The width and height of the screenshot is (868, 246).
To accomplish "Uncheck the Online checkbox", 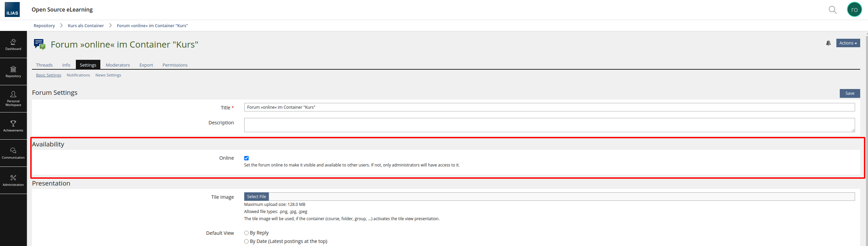I will click(x=246, y=158).
